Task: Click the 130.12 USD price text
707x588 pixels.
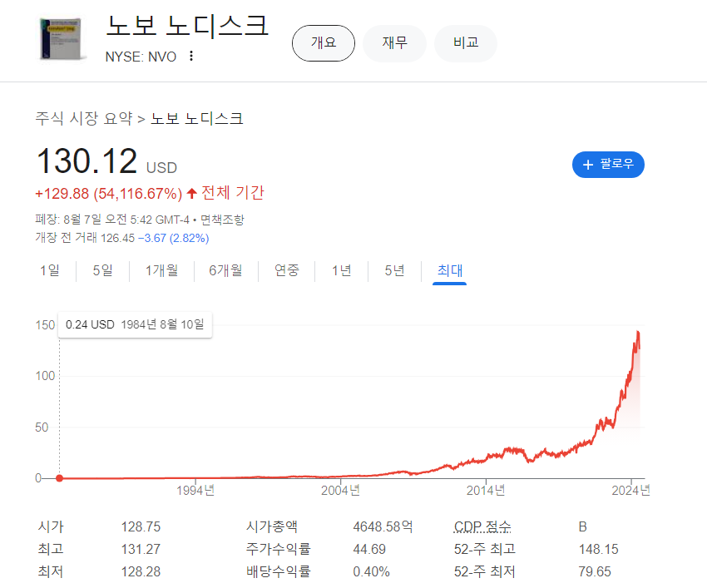Action: [106, 161]
